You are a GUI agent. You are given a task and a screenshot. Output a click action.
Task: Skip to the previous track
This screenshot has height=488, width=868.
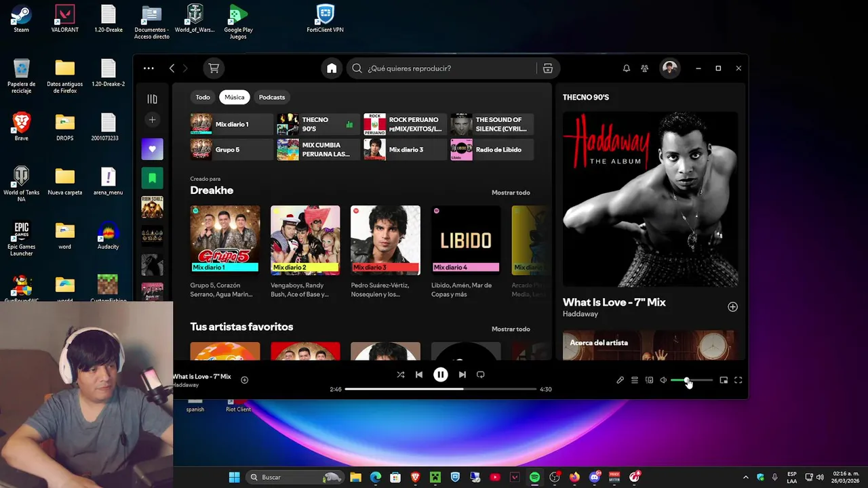[419, 375]
